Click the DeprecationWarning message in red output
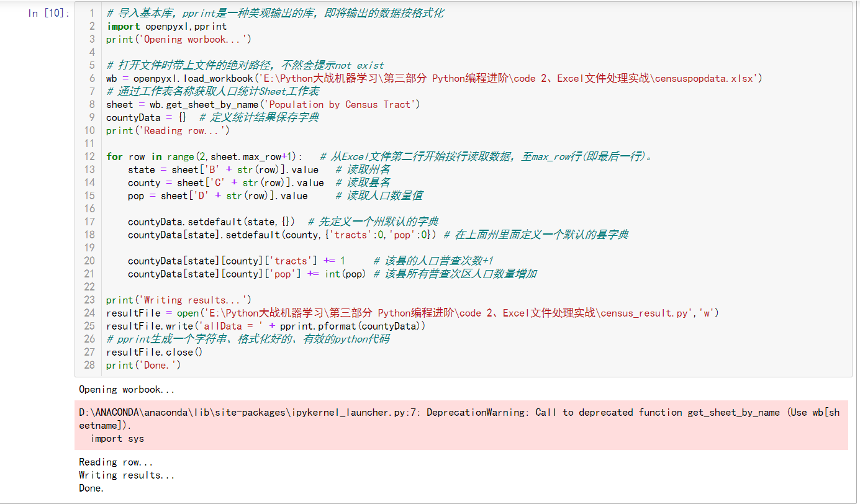 (459, 419)
